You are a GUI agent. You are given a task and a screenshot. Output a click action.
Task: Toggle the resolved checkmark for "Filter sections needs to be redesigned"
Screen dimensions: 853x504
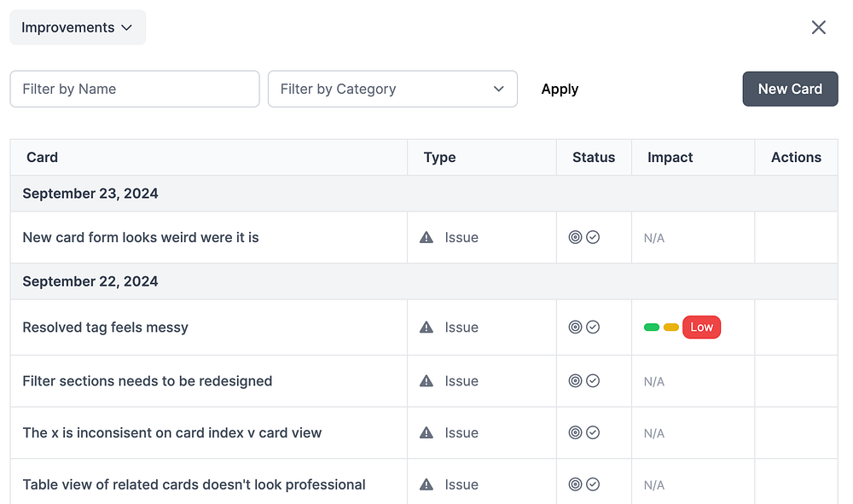(x=593, y=381)
